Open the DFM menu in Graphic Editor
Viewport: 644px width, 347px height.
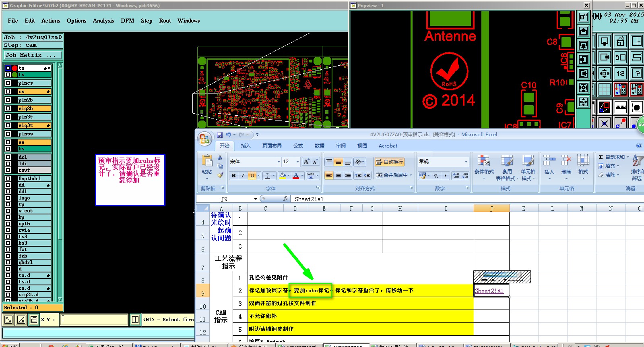click(x=128, y=21)
